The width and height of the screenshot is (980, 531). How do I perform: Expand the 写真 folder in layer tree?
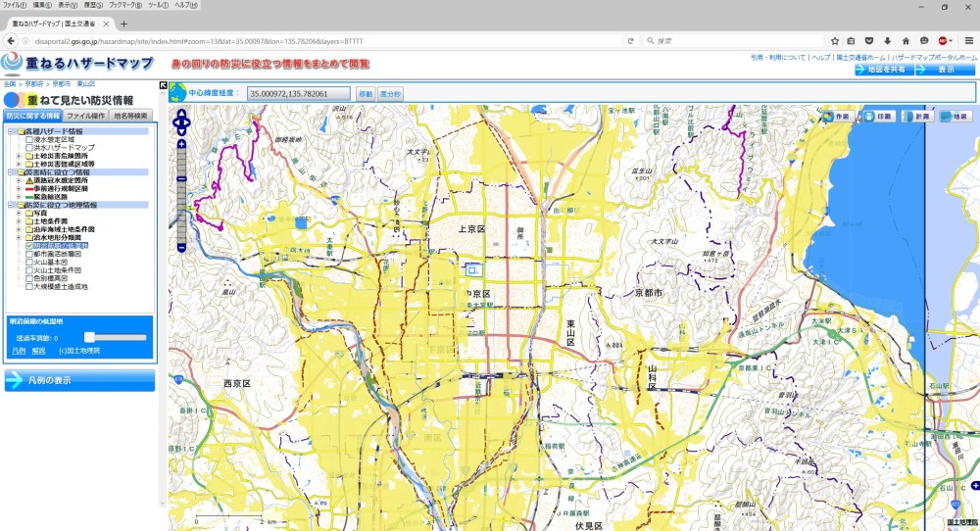point(19,213)
